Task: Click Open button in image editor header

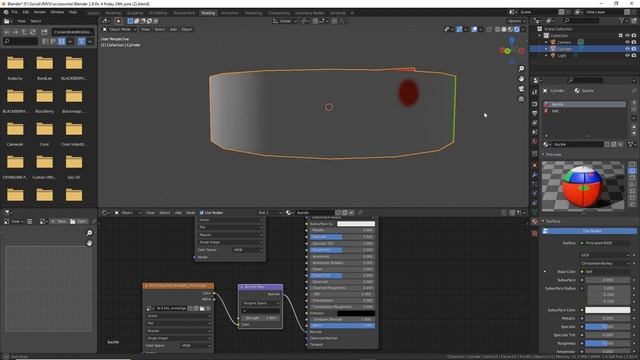Action: 78,221
